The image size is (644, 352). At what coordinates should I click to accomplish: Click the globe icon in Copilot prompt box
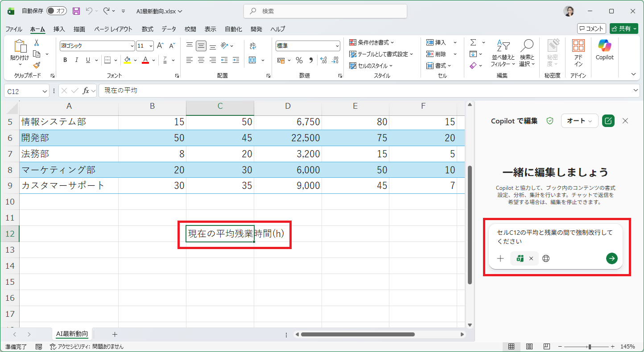point(546,258)
